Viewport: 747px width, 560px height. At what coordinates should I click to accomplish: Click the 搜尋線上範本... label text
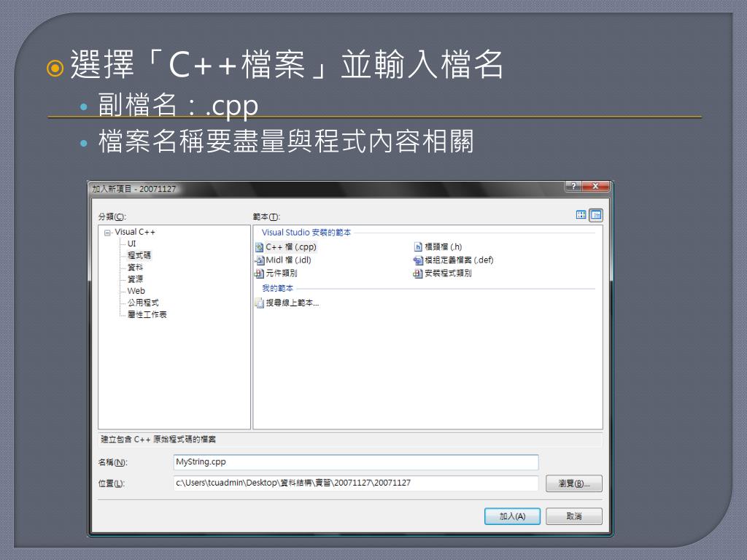293,303
